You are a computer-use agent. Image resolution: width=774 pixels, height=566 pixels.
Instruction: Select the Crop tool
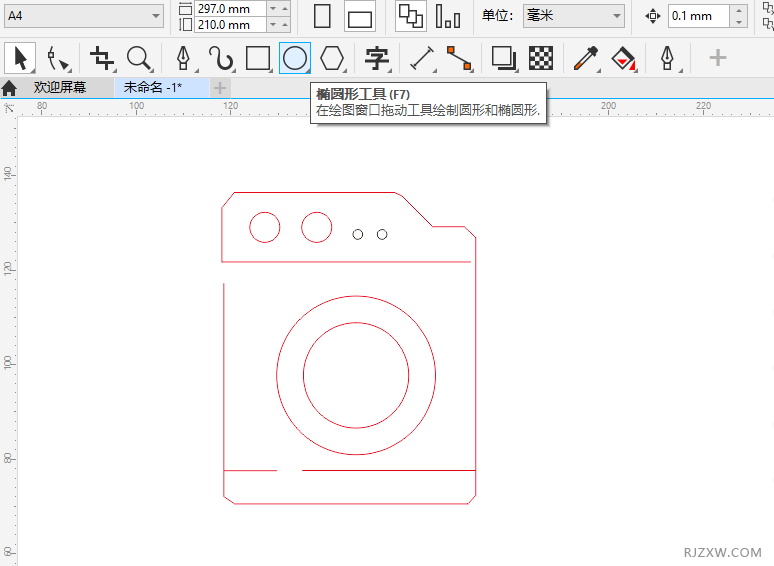101,58
